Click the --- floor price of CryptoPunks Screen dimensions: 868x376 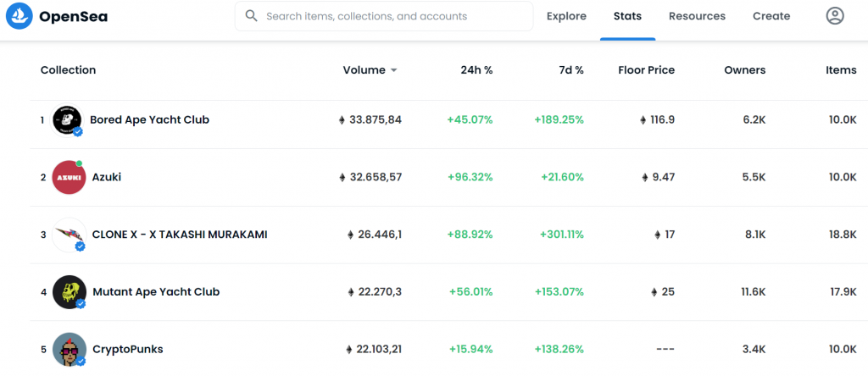pyautogui.click(x=665, y=350)
